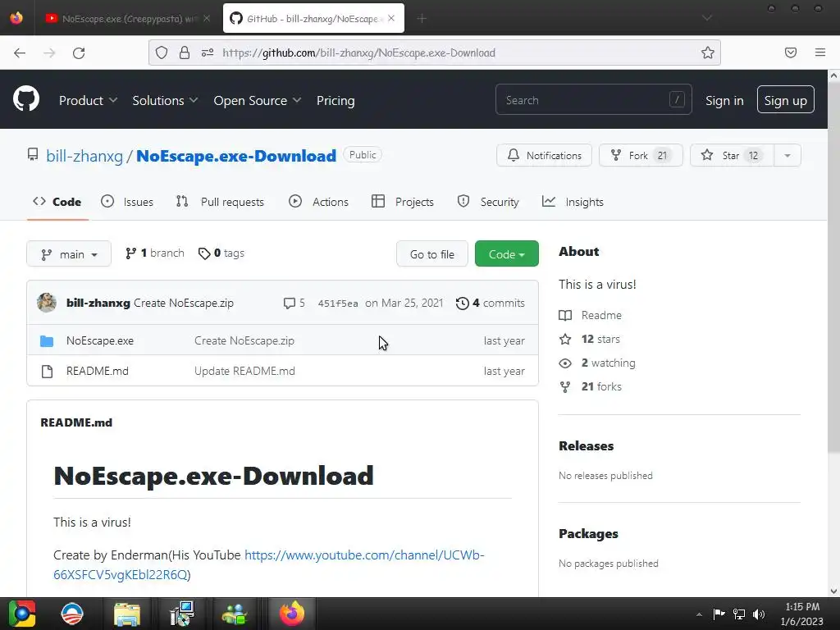This screenshot has height=630, width=840.
Task: Click the Notifications bell button
Action: click(x=545, y=155)
